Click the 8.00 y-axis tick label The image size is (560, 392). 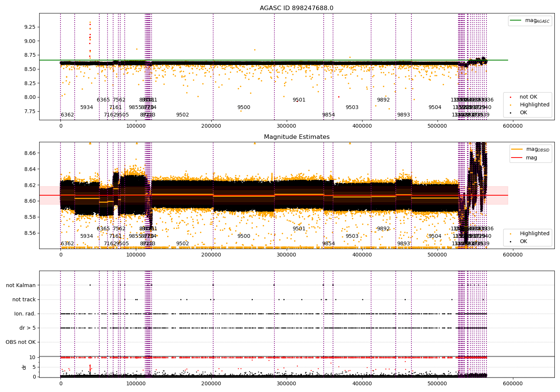coord(29,97)
